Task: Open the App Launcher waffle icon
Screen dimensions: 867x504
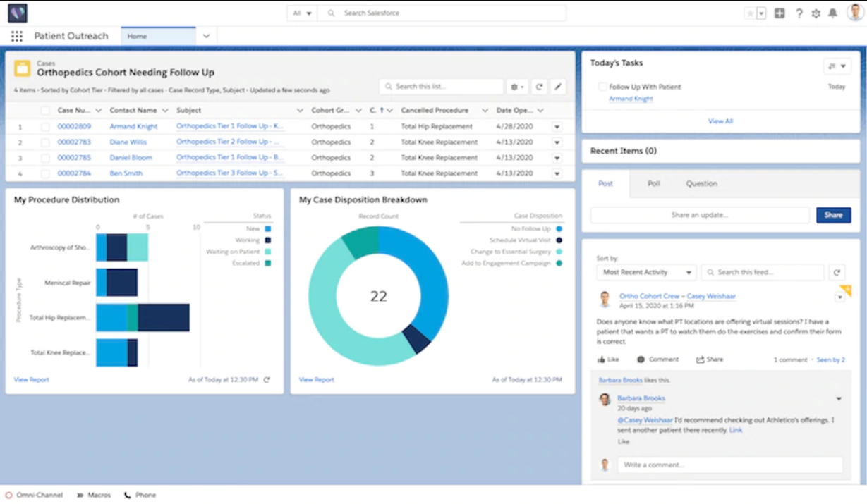Action: click(16, 36)
